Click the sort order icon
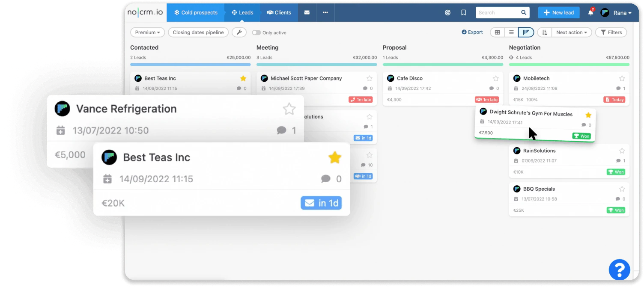 click(544, 33)
